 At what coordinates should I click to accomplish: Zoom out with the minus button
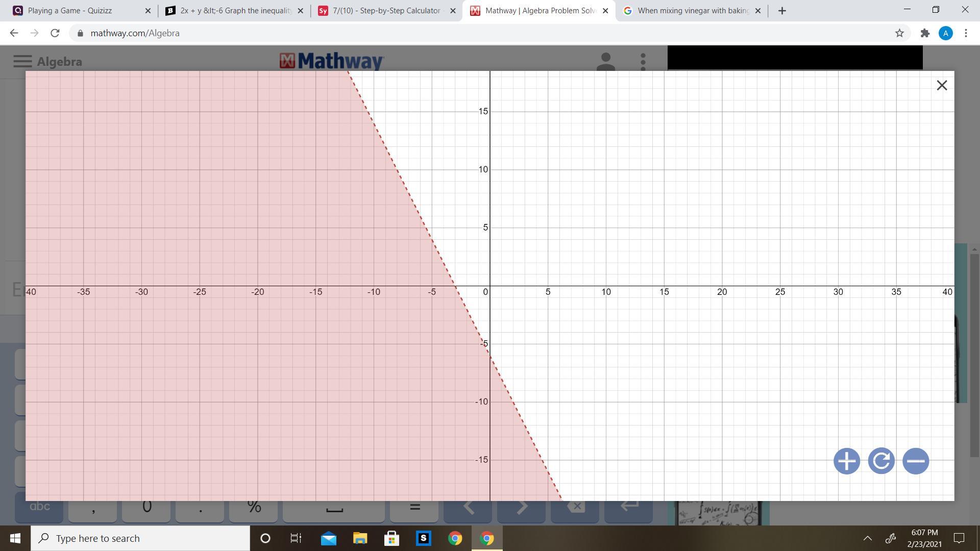click(916, 461)
